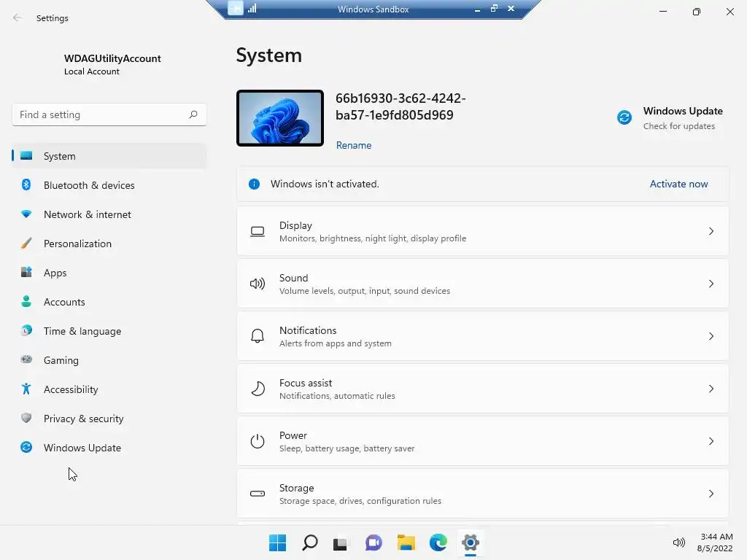The width and height of the screenshot is (747, 560).
Task: Open Network & internet category
Action: coord(109,214)
